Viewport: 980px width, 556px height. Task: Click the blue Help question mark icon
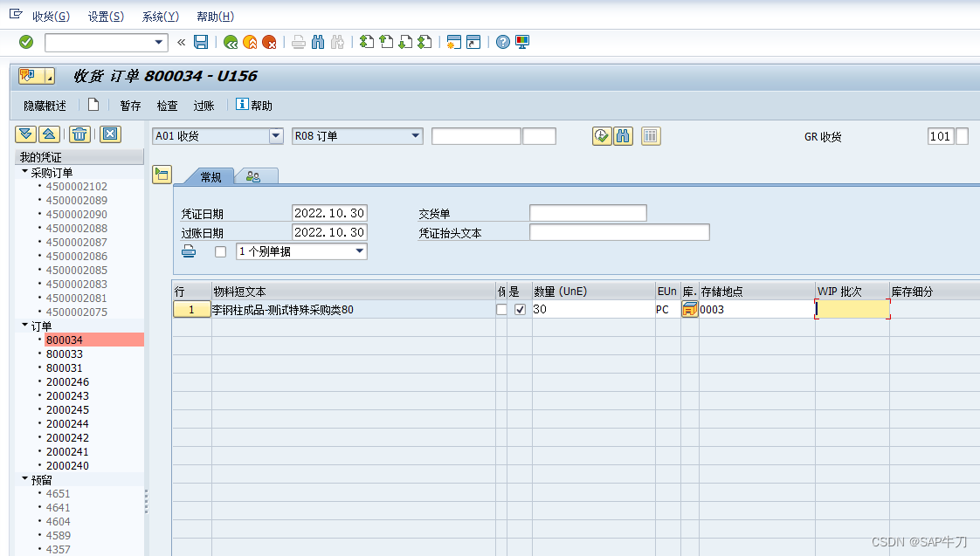pos(503,42)
